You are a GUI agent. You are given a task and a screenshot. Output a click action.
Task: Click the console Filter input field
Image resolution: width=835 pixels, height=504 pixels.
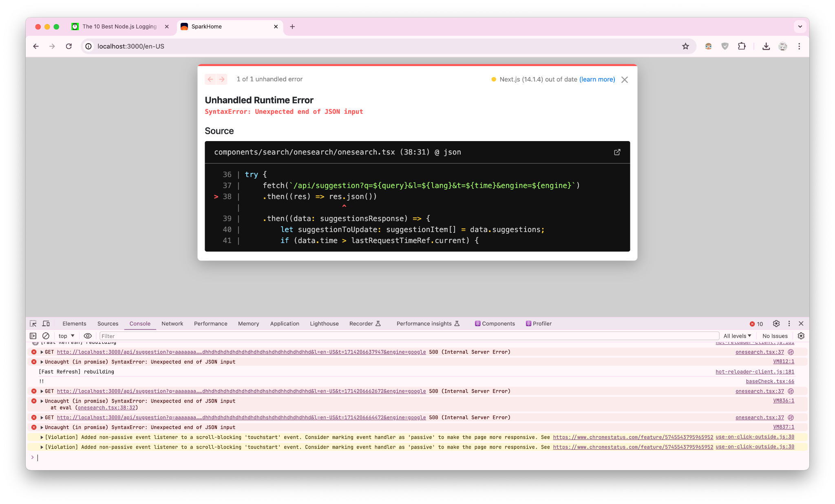pyautogui.click(x=408, y=336)
